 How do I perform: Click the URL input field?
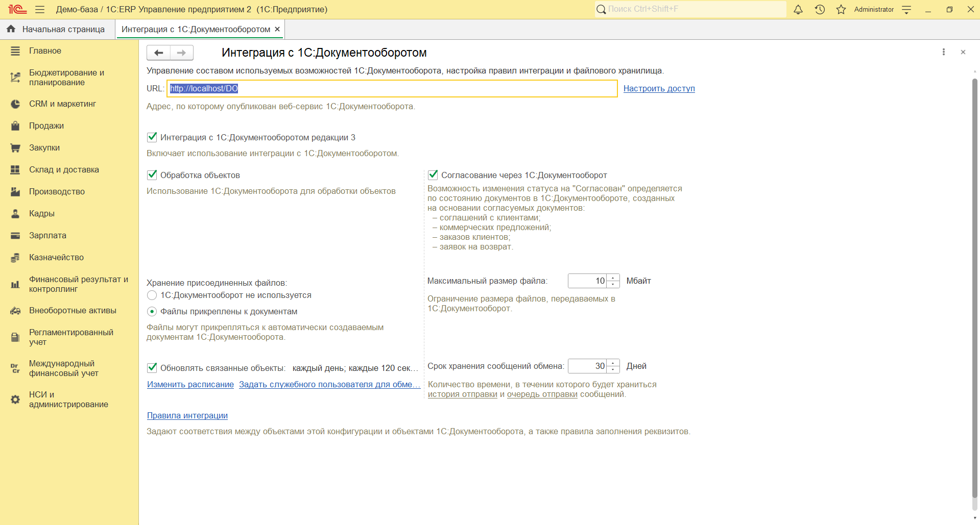point(392,89)
